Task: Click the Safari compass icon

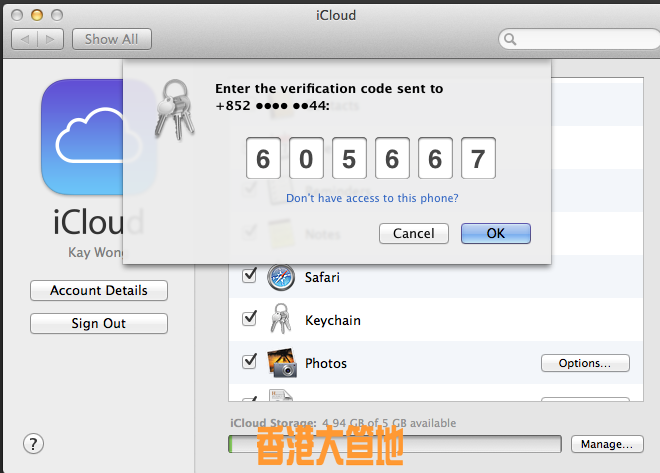Action: [x=281, y=277]
